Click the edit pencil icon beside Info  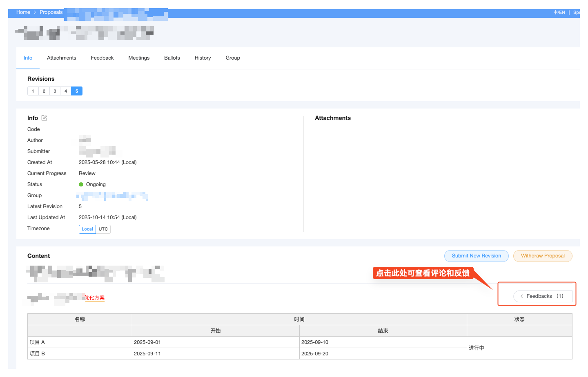tap(44, 118)
